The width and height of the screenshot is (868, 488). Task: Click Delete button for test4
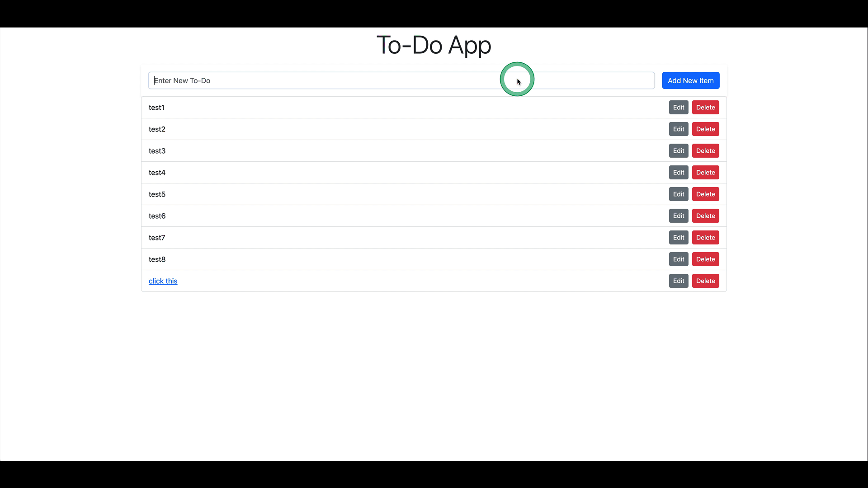tap(705, 172)
